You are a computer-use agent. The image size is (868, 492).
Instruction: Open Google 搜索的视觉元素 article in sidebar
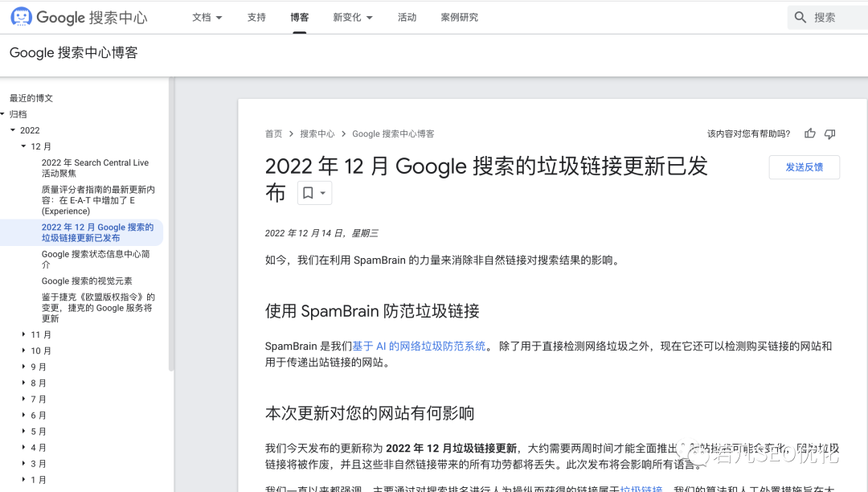coord(87,281)
